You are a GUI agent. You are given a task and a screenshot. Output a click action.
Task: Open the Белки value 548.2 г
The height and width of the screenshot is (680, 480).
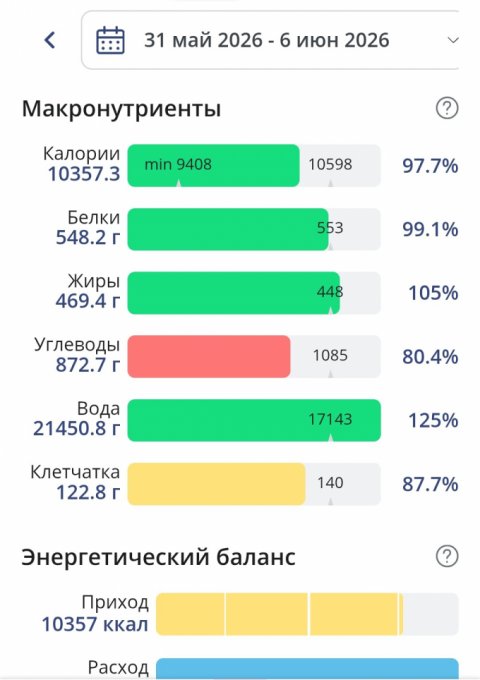tap(88, 238)
